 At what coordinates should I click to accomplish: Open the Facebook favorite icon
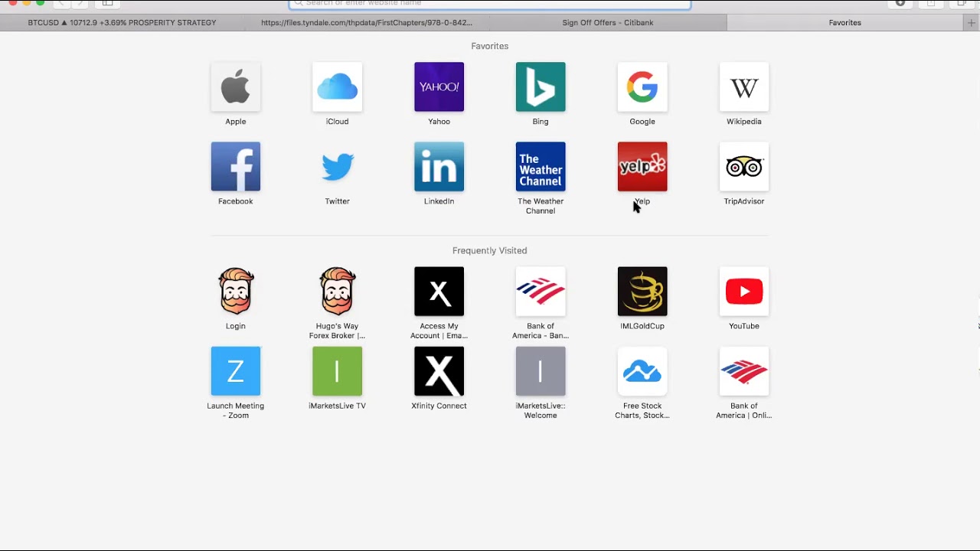pyautogui.click(x=235, y=166)
